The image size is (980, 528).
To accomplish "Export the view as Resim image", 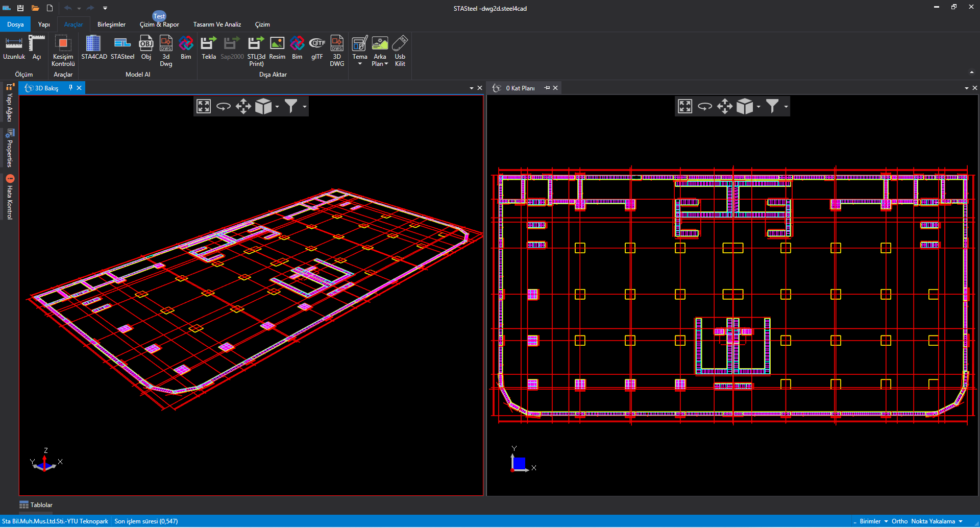I will (277, 49).
